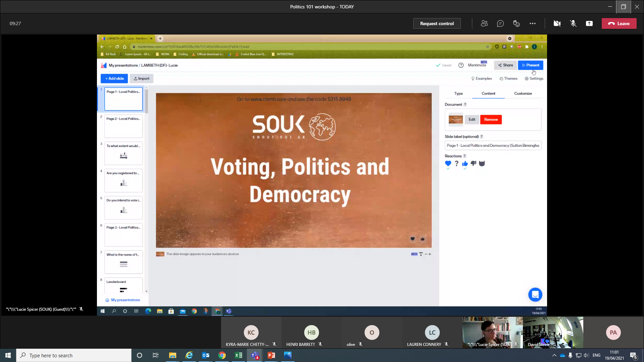Select the Leaderboard slide thumbnail
The height and width of the screenshot is (362, 644).
(123, 286)
